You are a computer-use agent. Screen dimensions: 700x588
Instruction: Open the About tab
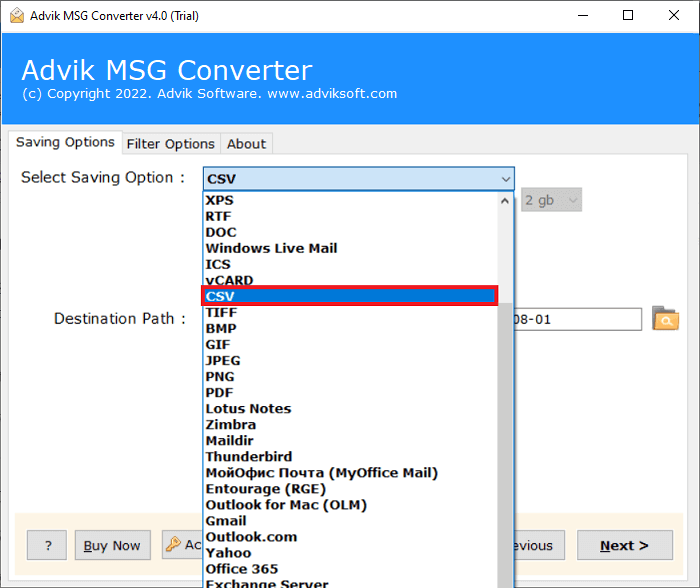tap(246, 144)
